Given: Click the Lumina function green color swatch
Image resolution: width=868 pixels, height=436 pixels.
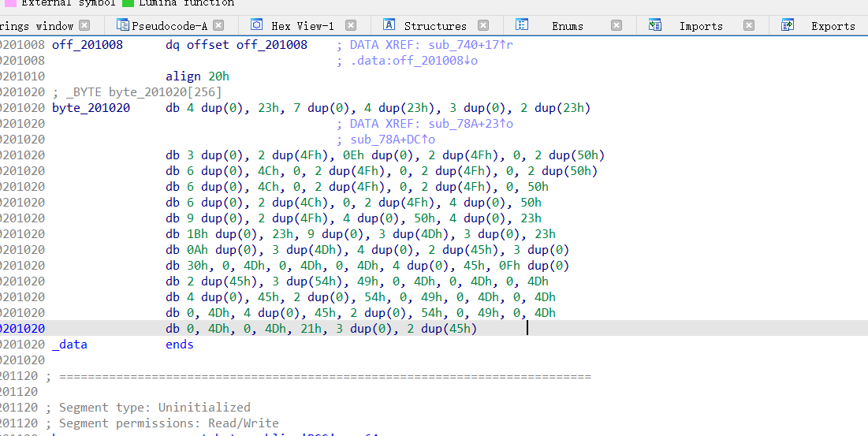Looking at the screenshot, I should click(x=128, y=3).
